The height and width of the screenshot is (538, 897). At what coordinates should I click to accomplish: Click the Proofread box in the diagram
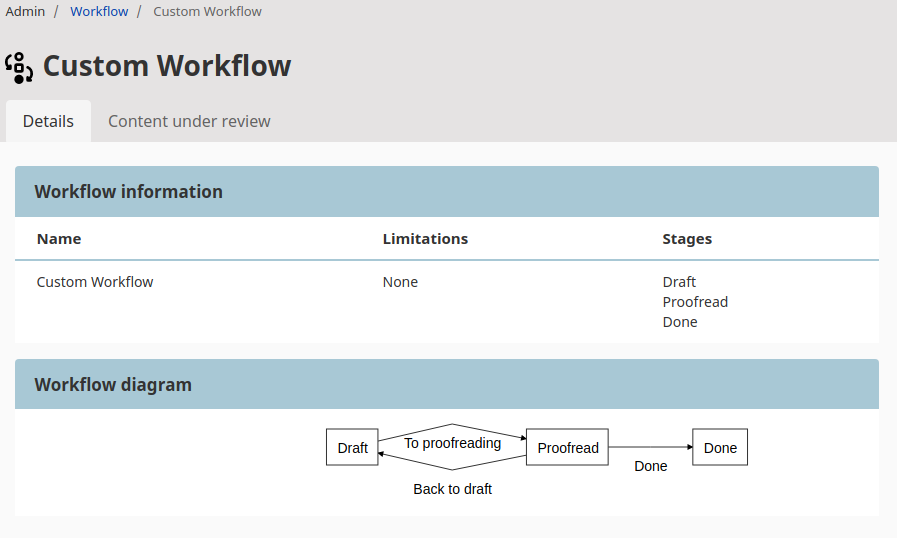(567, 447)
